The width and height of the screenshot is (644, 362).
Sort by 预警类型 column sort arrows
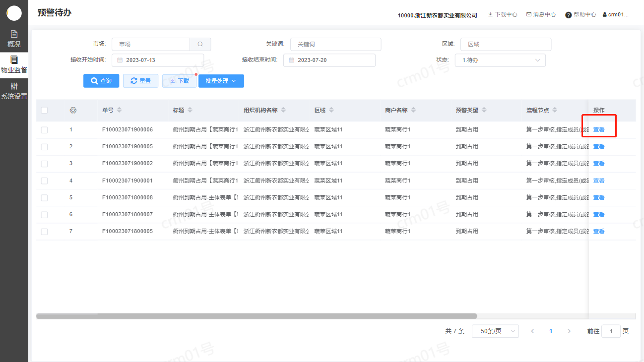(x=484, y=110)
